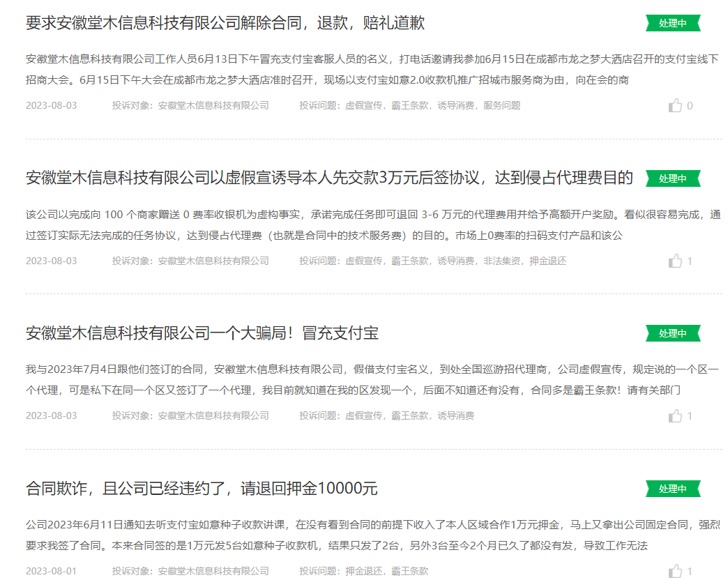The image size is (728, 580).
Task: Open complaint titled 一个大骗局！冒充支付宝
Action: tap(202, 333)
